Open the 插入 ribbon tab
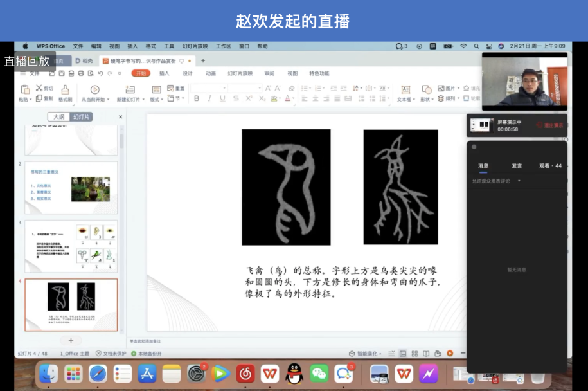588x391 pixels. (x=164, y=73)
